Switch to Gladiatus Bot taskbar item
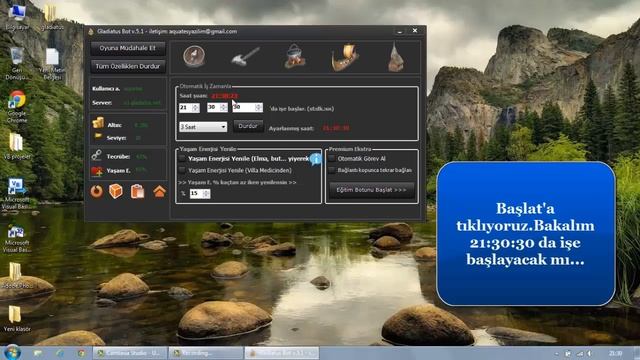This screenshot has width=640, height=360. [x=282, y=353]
